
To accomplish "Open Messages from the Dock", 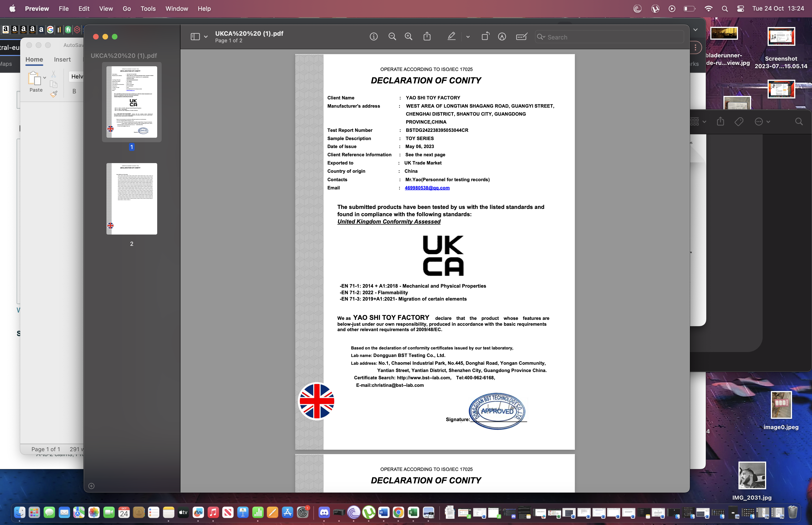I will [x=49, y=512].
